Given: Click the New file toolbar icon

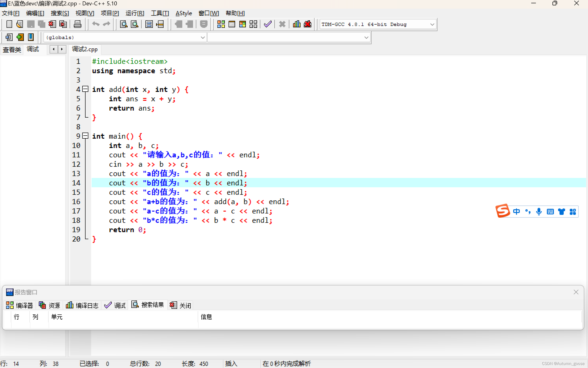Looking at the screenshot, I should click(9, 24).
